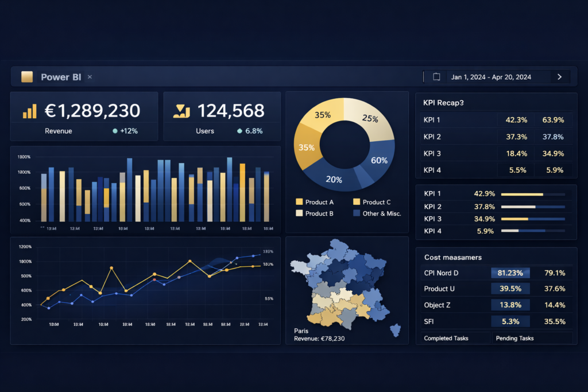Click the KPI Recap3 panel title
This screenshot has width=588, height=392.
point(443,103)
